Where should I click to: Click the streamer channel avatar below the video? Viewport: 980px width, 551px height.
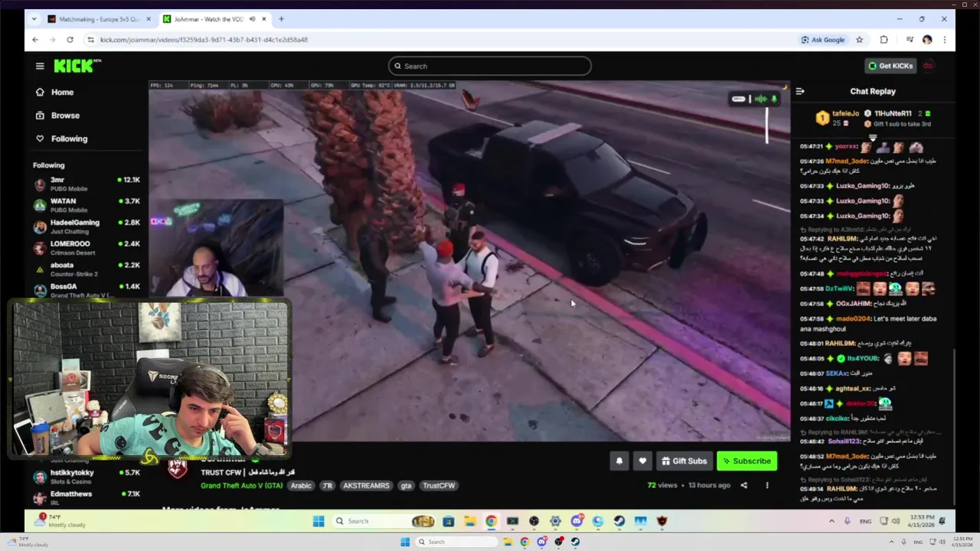pyautogui.click(x=178, y=469)
